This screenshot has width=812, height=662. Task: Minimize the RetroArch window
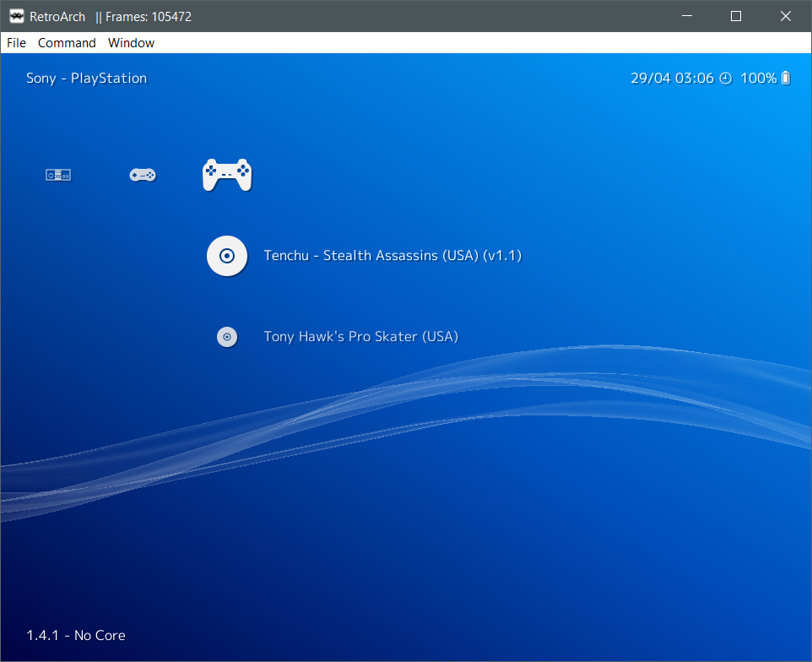(x=687, y=16)
